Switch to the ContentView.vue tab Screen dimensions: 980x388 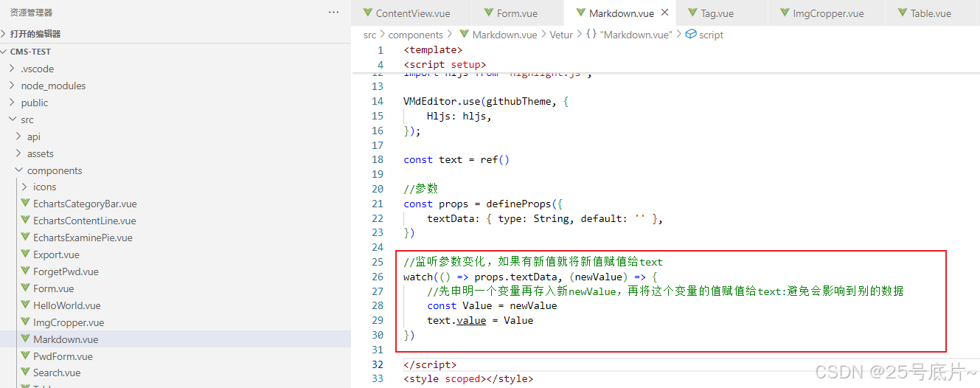point(413,13)
